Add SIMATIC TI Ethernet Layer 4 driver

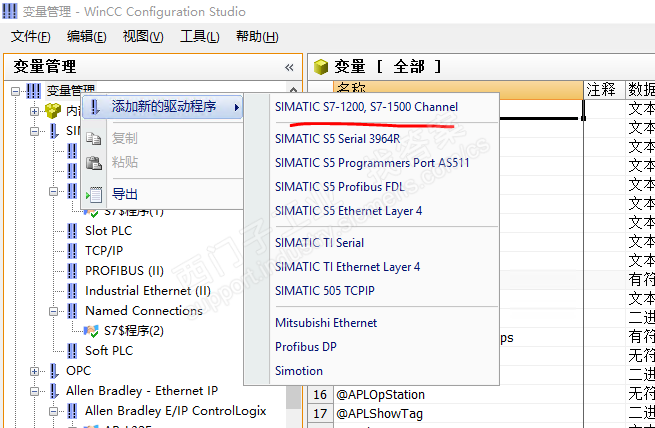pyautogui.click(x=348, y=267)
